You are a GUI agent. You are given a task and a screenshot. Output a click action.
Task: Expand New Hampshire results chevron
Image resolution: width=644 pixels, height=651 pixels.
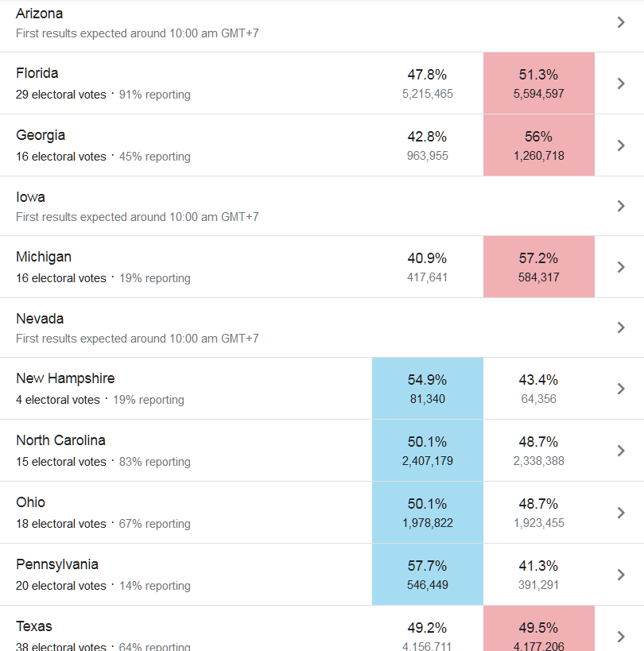tap(621, 389)
